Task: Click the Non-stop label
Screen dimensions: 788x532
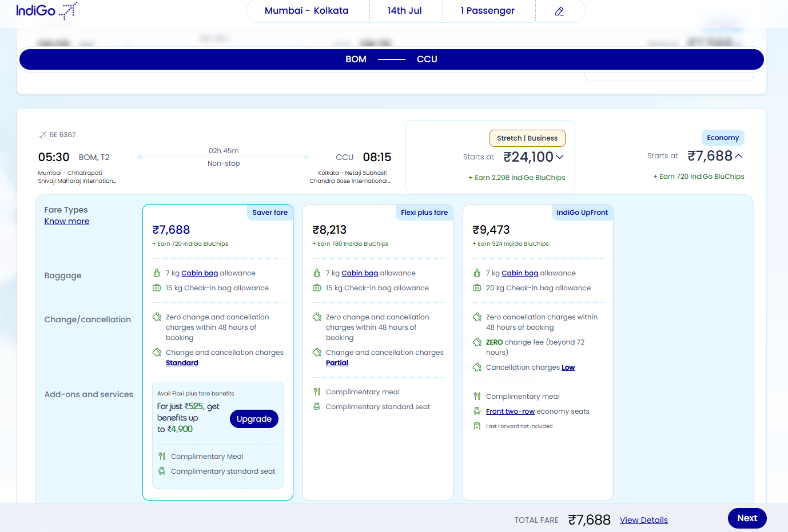Action: [x=224, y=163]
